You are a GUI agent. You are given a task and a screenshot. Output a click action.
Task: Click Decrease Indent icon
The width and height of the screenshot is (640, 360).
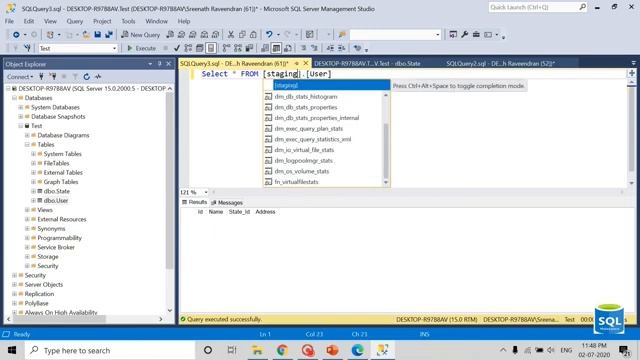[x=330, y=48]
